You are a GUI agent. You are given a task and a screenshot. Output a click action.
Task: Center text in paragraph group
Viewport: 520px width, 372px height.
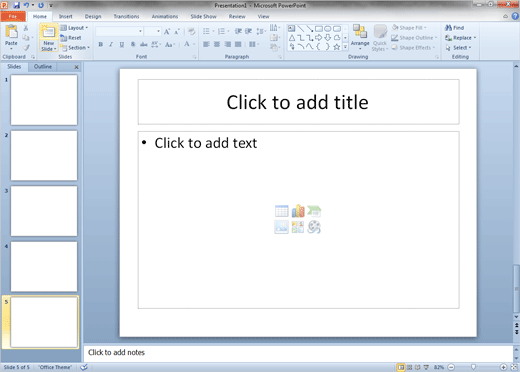pos(217,44)
